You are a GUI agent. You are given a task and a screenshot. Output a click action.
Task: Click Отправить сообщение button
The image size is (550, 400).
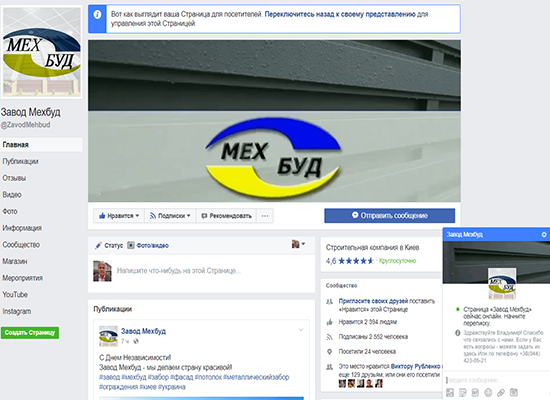tap(389, 215)
